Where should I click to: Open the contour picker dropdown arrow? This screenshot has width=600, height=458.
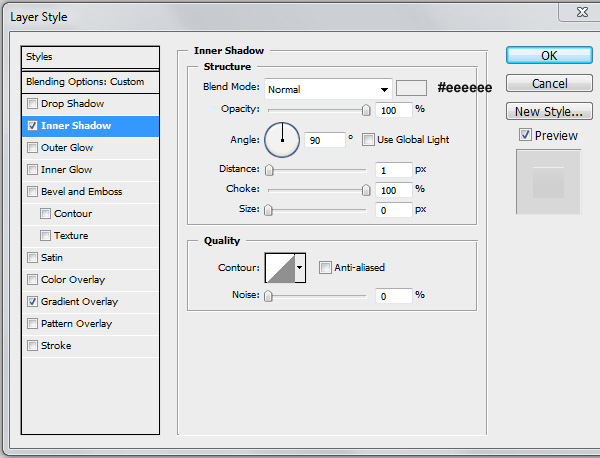click(300, 268)
